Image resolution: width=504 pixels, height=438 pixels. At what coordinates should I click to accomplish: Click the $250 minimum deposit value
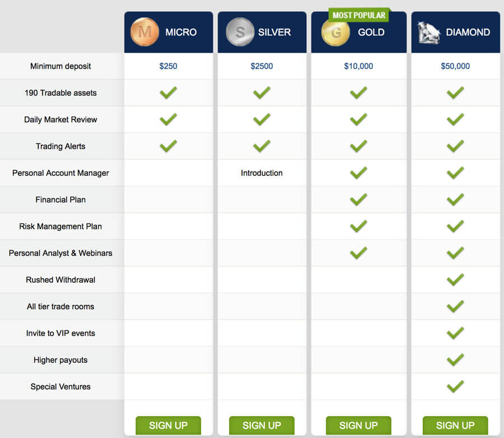click(168, 66)
